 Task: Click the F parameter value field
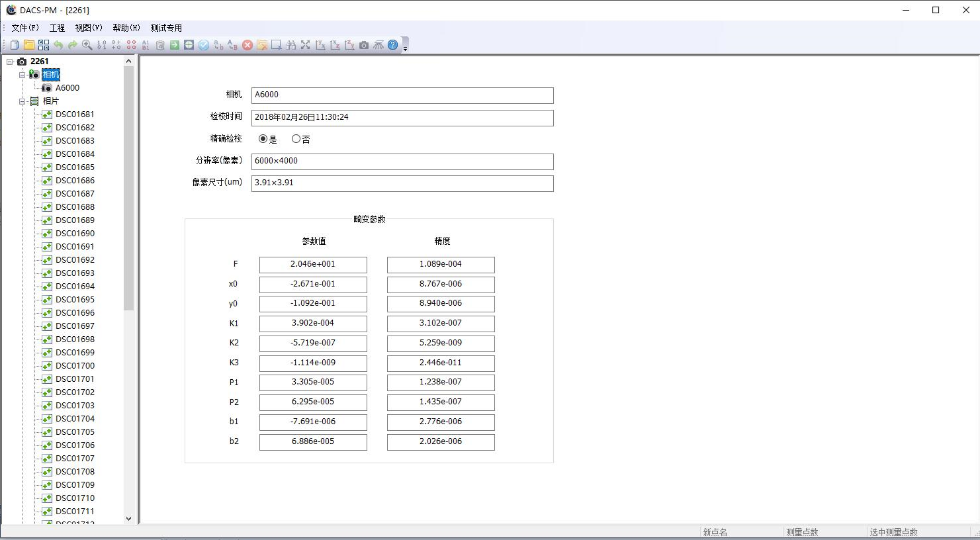coord(313,265)
